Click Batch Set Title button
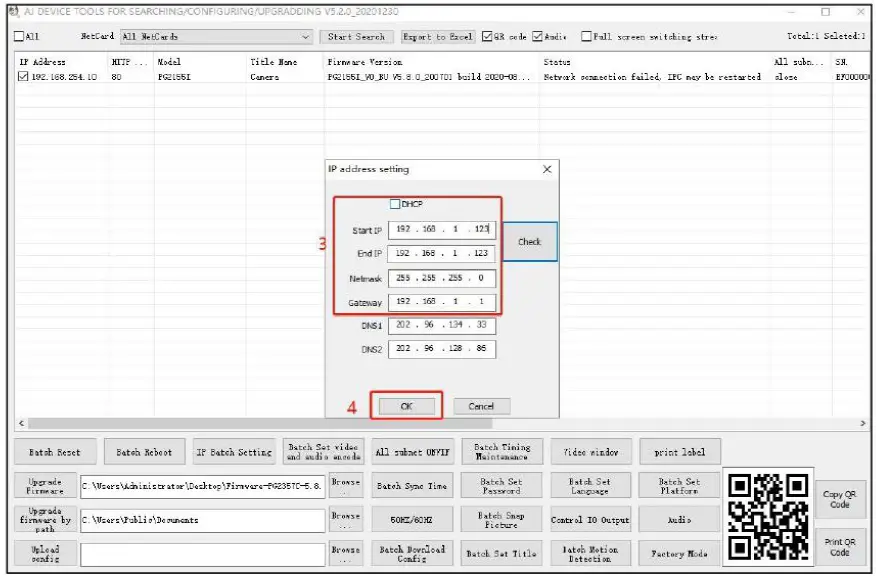The width and height of the screenshot is (876, 580). point(502,554)
